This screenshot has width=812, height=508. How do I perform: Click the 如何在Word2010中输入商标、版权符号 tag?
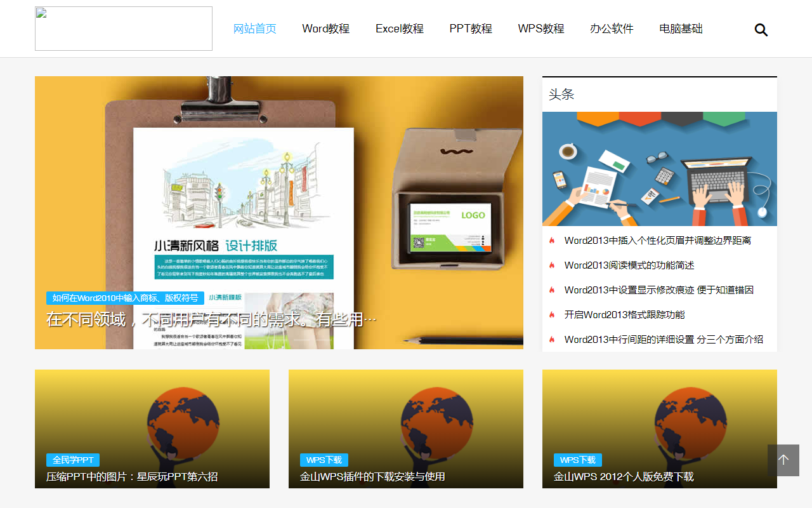[x=125, y=298]
